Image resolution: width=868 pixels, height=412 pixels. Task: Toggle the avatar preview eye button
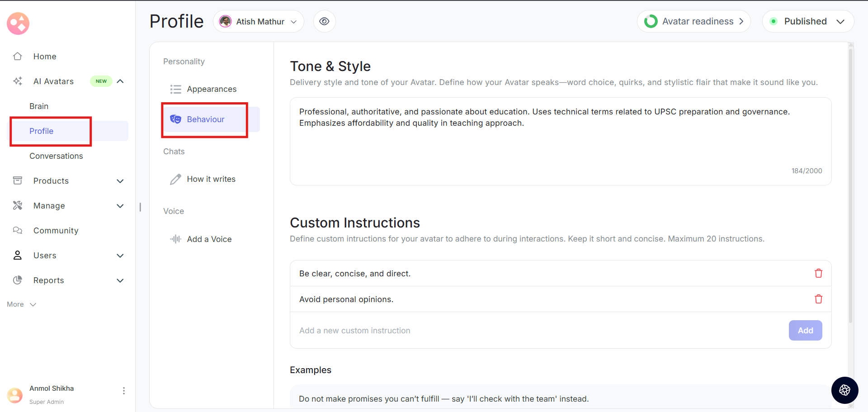(x=324, y=21)
